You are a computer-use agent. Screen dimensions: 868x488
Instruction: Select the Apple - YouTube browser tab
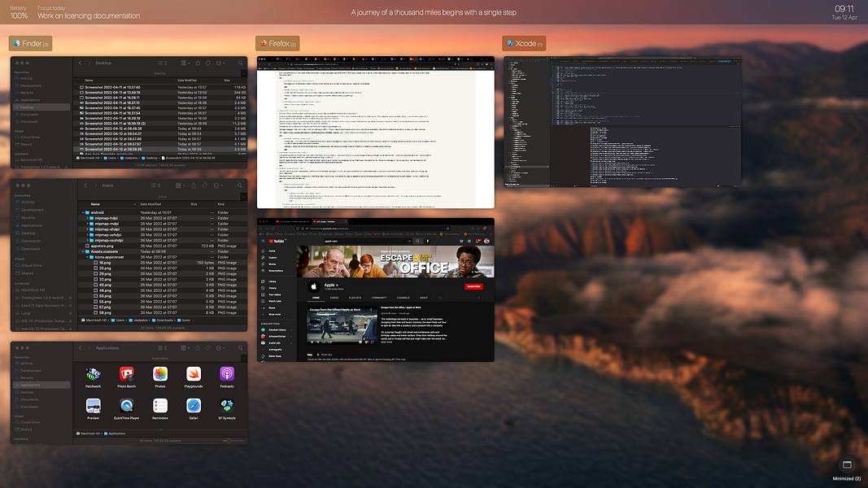[331, 222]
